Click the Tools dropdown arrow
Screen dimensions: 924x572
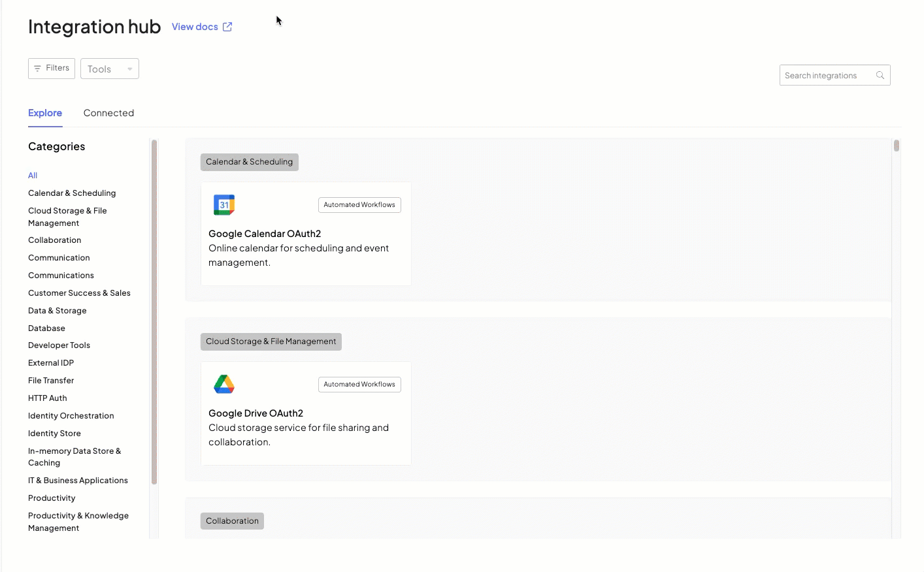coord(129,69)
